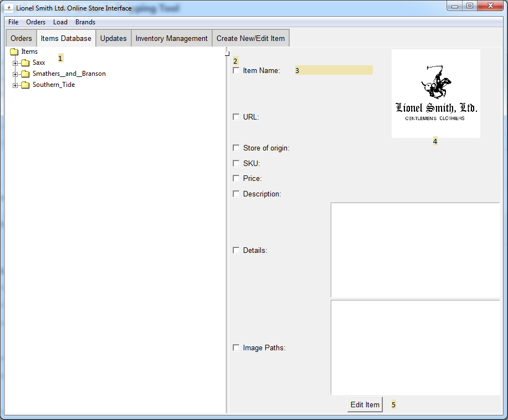508x420 pixels.
Task: Close the Online Store Interface window
Action: 490,6
